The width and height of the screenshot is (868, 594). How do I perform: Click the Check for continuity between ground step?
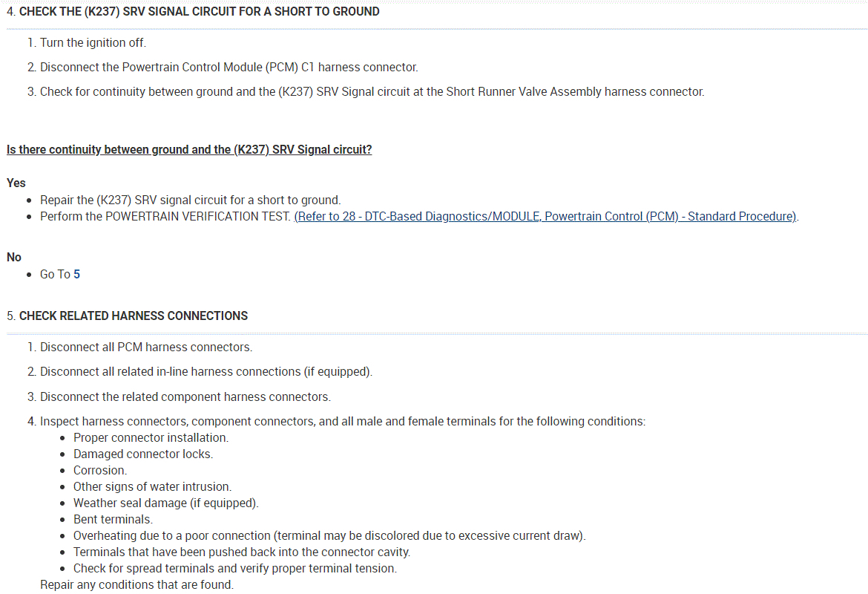click(371, 92)
